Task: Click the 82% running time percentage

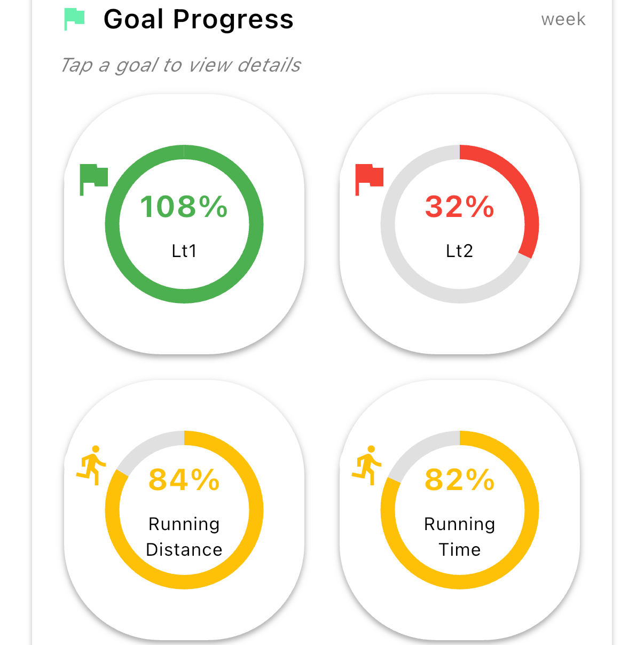Action: (x=460, y=479)
